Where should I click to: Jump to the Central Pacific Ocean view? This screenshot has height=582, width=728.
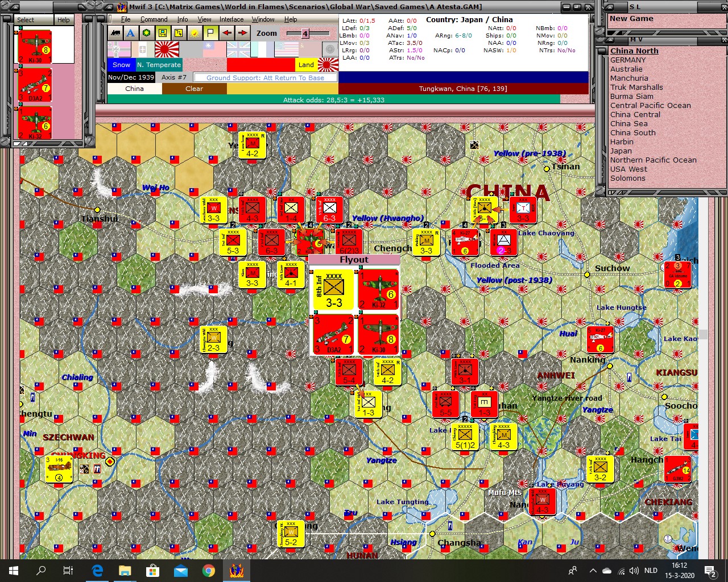pos(651,106)
